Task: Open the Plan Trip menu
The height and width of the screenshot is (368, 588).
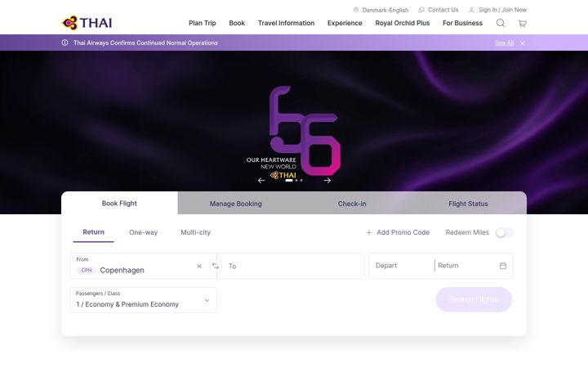Action: pos(203,23)
